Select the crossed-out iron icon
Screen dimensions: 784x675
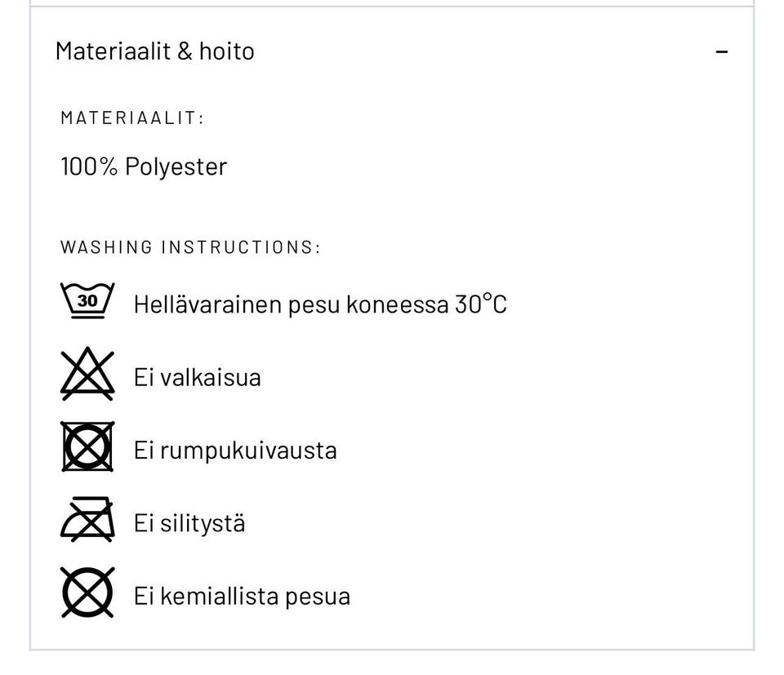pos(87,519)
